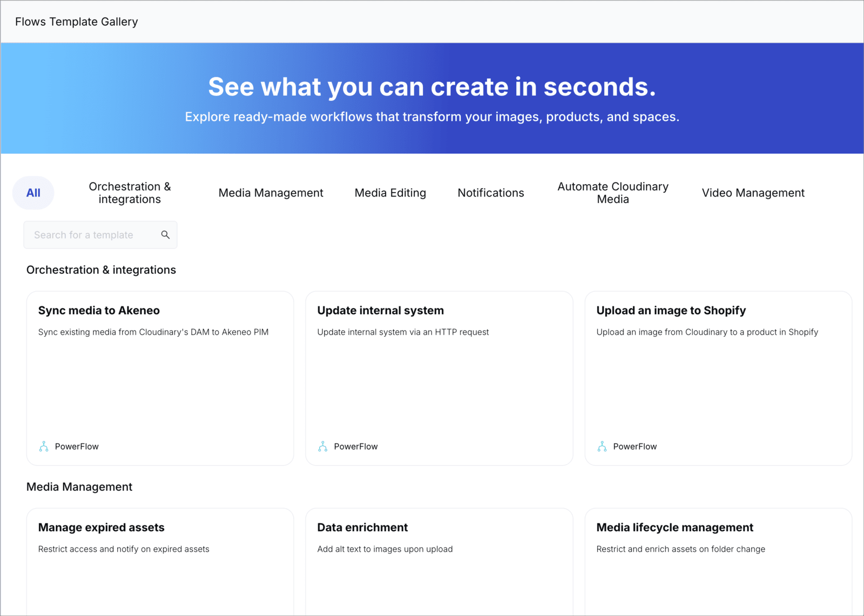The image size is (864, 616).
Task: Open the Data enrichment template
Action: coord(439,561)
